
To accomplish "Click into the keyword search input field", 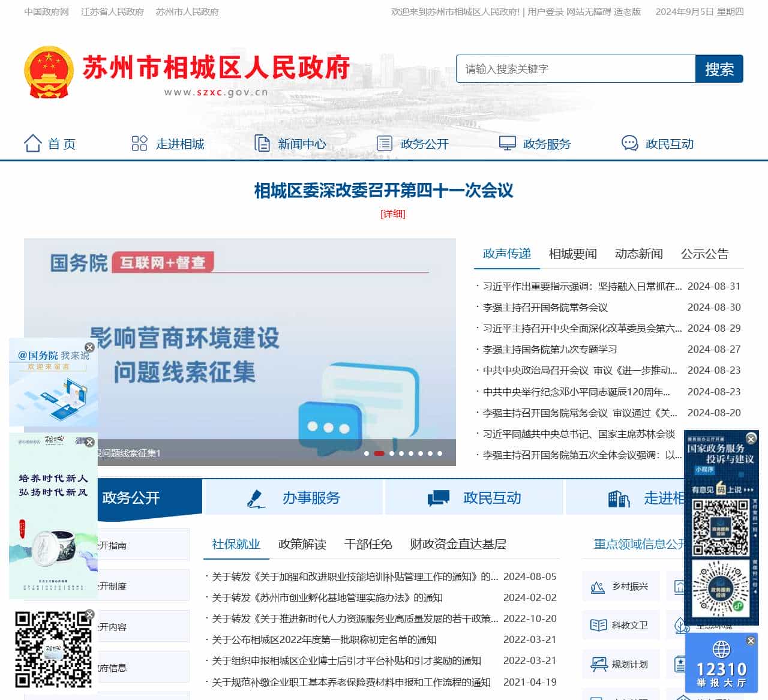I will pos(575,69).
